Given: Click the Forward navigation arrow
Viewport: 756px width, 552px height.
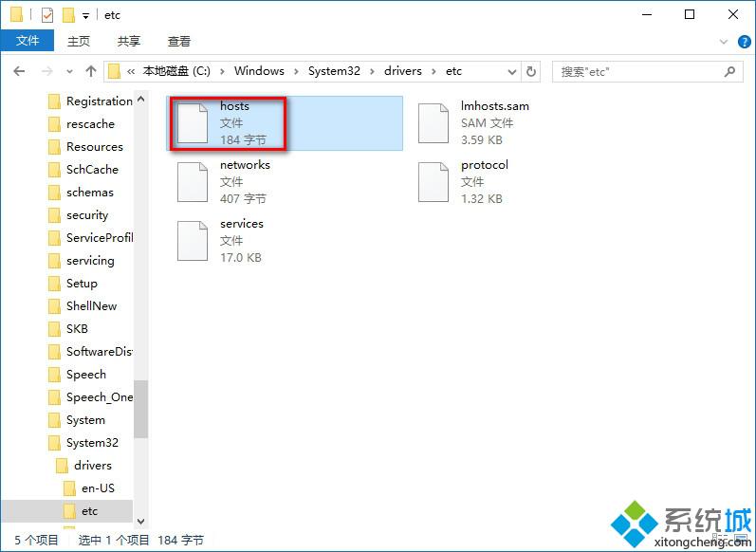Looking at the screenshot, I should tap(46, 71).
